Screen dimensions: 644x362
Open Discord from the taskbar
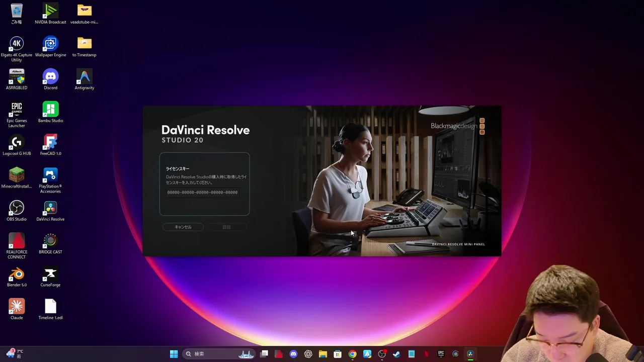pos(293,354)
